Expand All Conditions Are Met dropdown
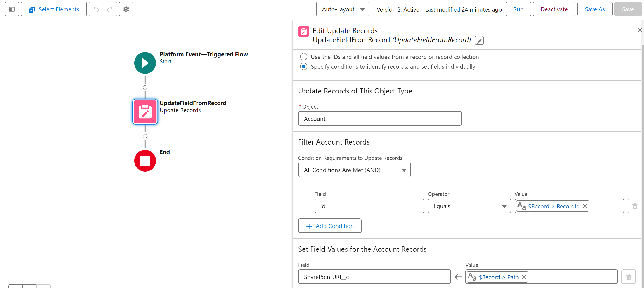 [x=354, y=170]
